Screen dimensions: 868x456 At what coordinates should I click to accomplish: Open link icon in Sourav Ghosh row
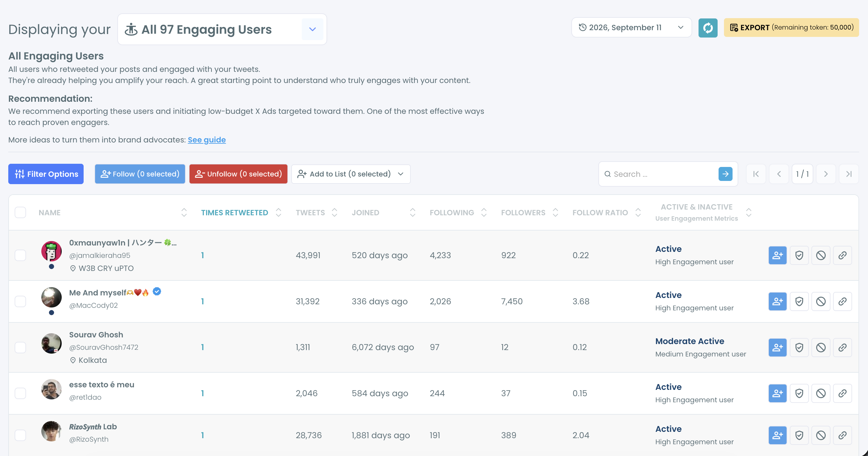pyautogui.click(x=842, y=348)
